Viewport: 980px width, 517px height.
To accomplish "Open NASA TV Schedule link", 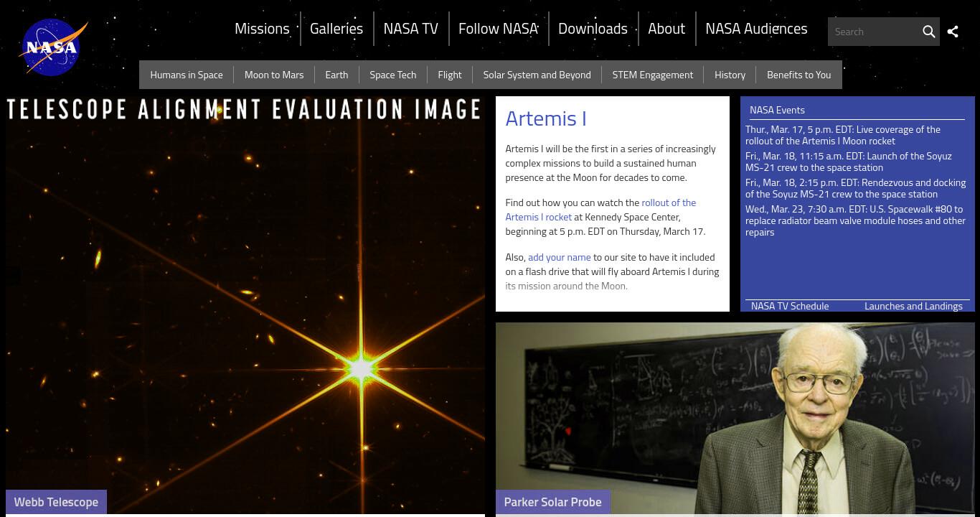I will [790, 306].
